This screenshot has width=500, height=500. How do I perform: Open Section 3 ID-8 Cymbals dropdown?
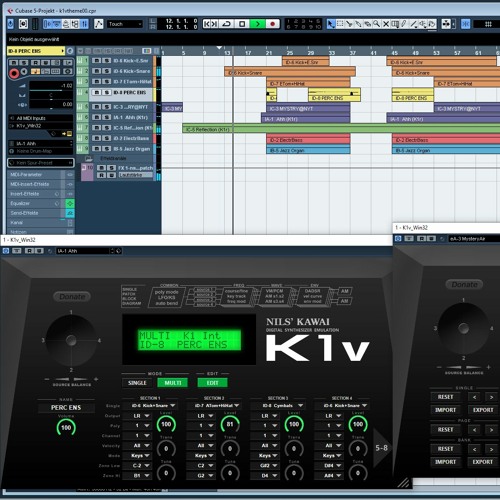point(281,405)
